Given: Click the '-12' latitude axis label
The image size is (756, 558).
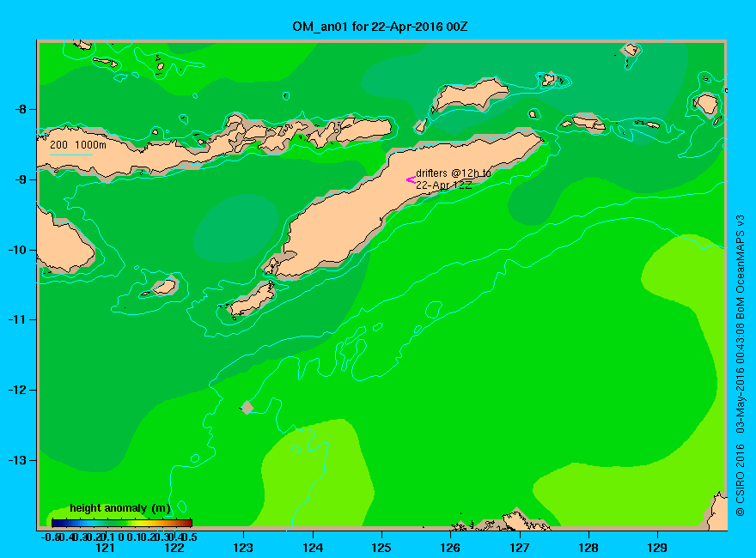Looking at the screenshot, I should click(17, 390).
